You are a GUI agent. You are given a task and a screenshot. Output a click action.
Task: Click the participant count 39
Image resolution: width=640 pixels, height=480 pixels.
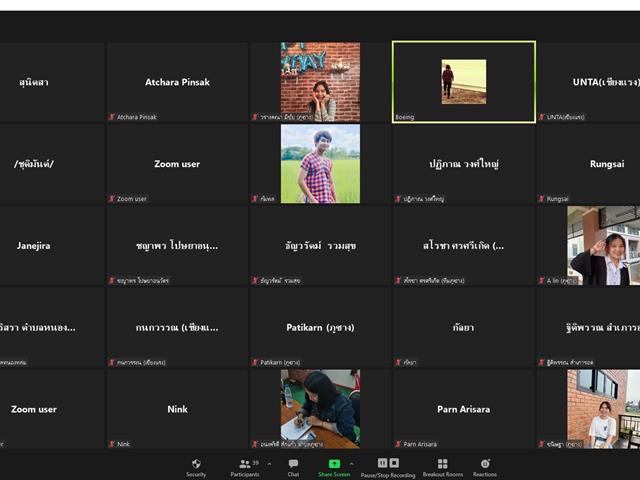point(256,463)
